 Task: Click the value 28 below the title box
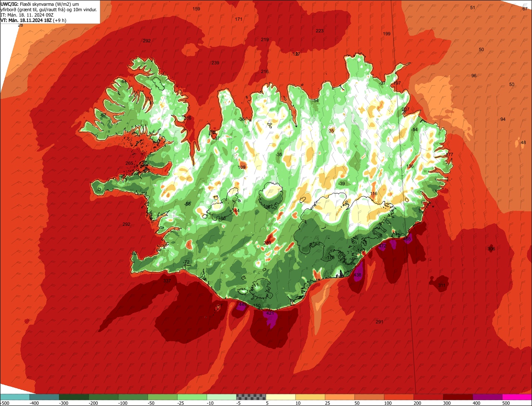[x=20, y=25]
